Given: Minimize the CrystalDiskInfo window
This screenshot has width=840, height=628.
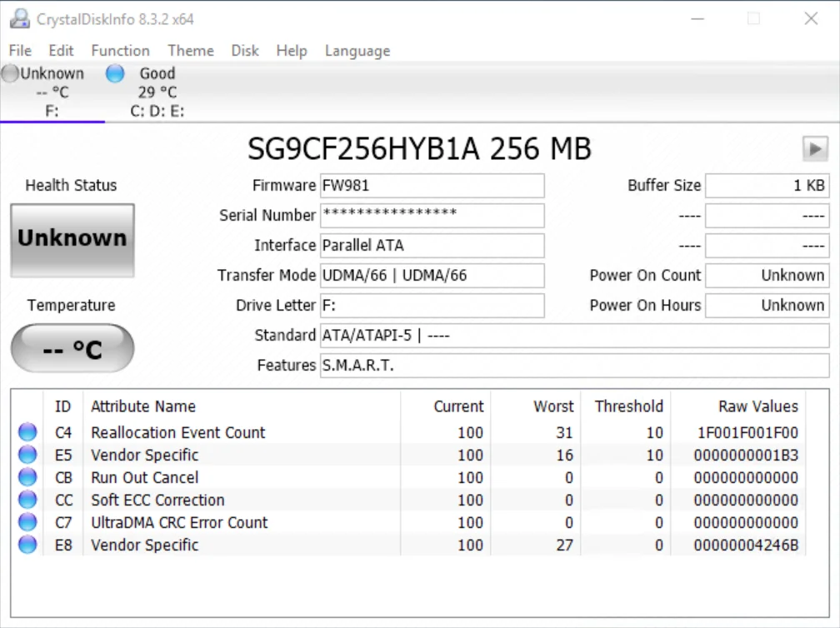Looking at the screenshot, I should (697, 18).
